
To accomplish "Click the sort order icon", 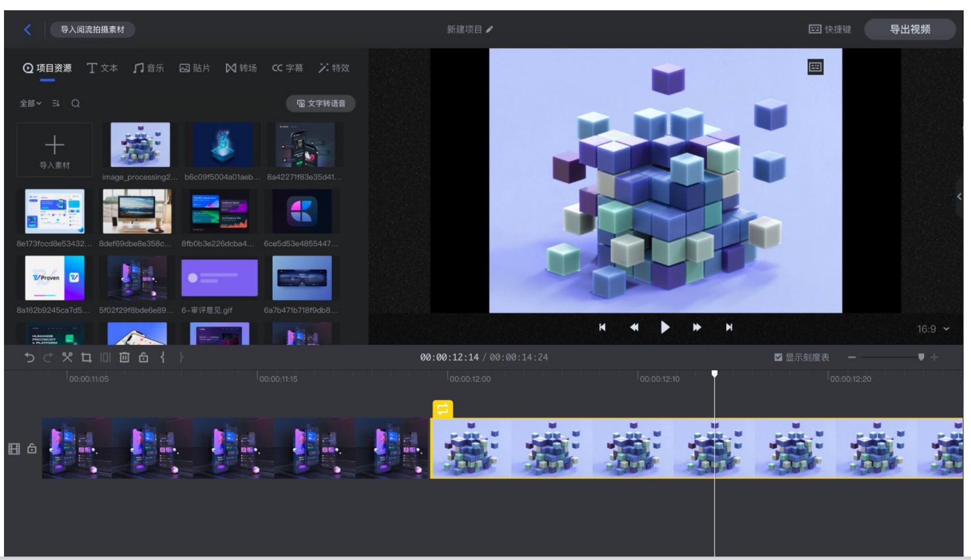I will click(56, 103).
